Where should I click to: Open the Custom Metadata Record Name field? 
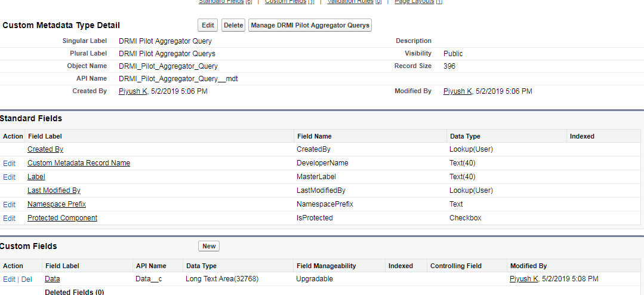click(x=79, y=163)
